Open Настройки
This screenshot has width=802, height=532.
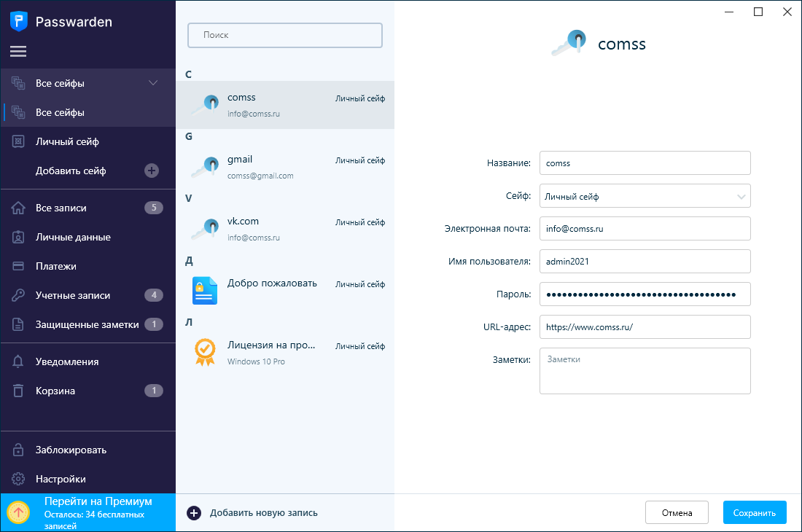click(x=88, y=479)
